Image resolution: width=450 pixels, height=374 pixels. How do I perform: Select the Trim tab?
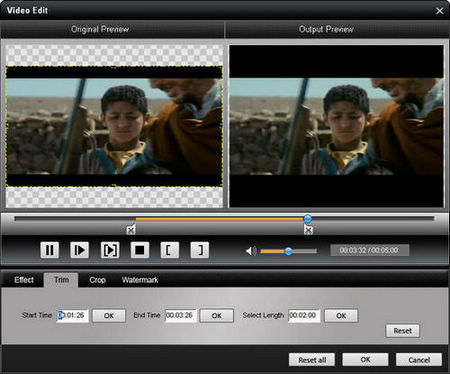61,280
